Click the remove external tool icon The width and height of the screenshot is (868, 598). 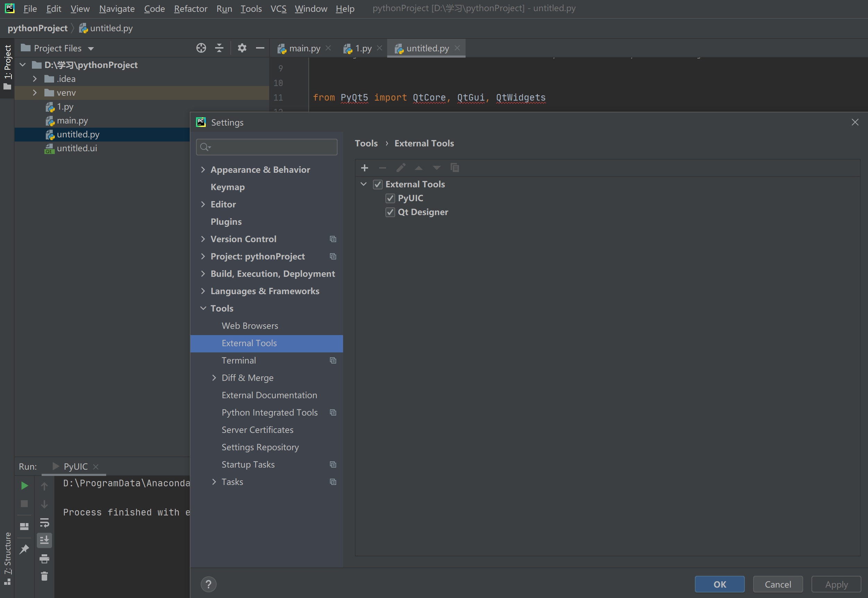click(x=383, y=168)
